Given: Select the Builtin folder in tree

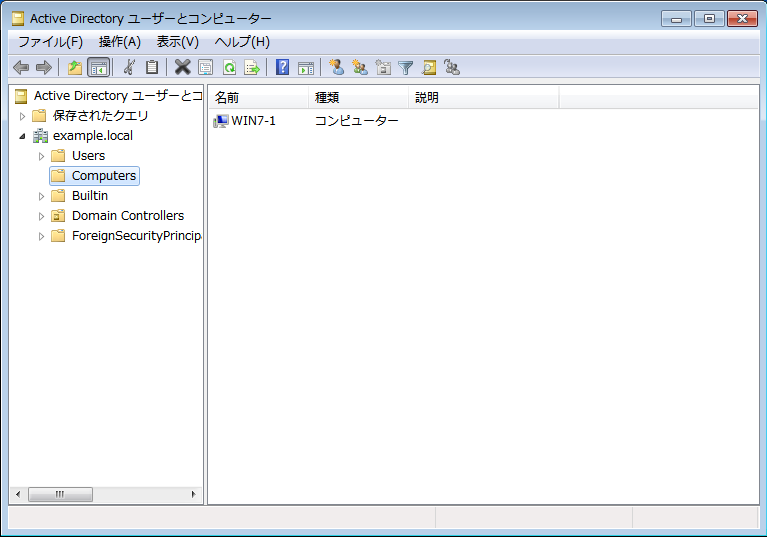Looking at the screenshot, I should tap(90, 196).
